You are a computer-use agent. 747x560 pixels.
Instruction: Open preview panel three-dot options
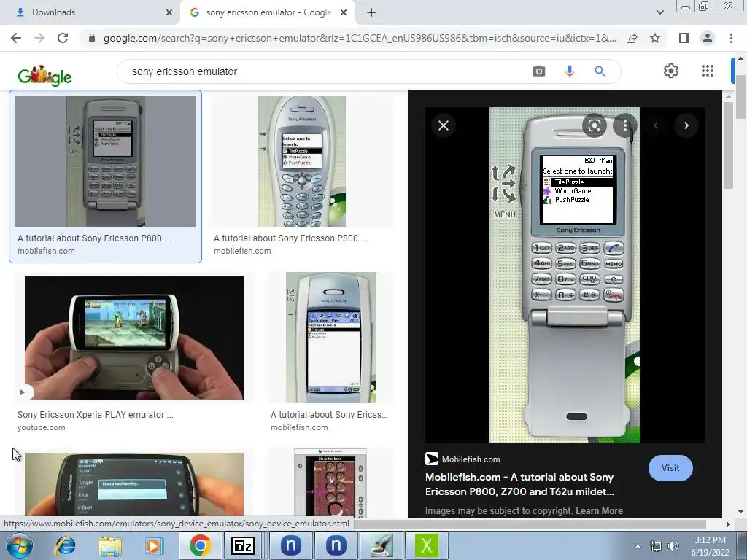[624, 125]
